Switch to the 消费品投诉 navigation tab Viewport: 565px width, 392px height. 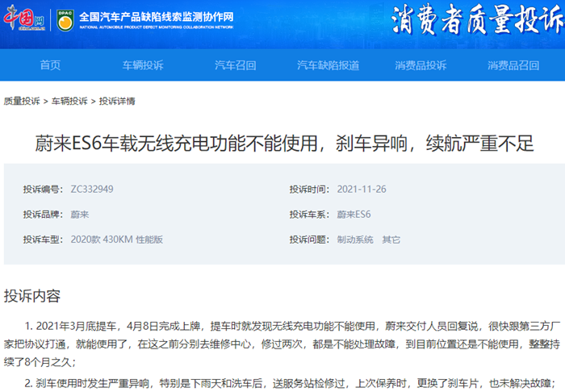click(421, 65)
